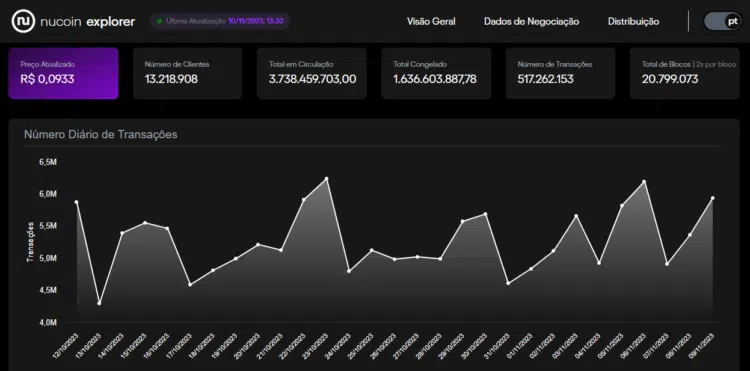750x371 pixels.
Task: Click the 1.636.603.887,78 frozen value
Action: pyautogui.click(x=435, y=79)
